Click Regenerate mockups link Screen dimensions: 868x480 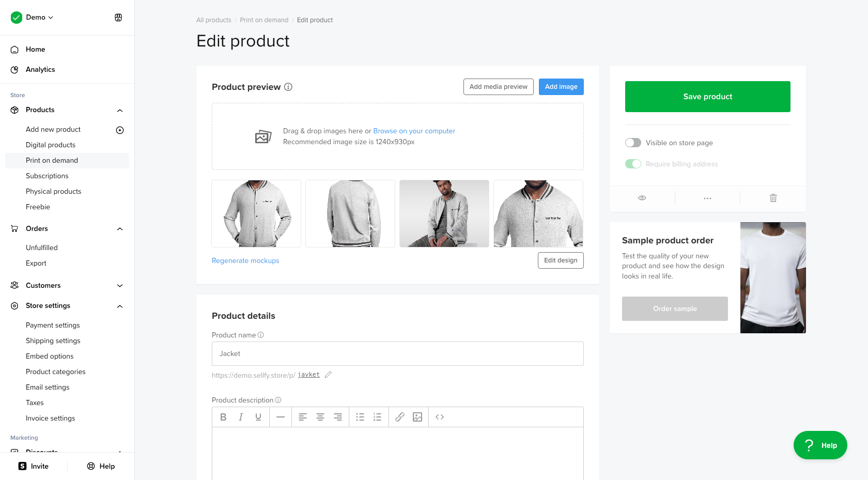pos(245,260)
